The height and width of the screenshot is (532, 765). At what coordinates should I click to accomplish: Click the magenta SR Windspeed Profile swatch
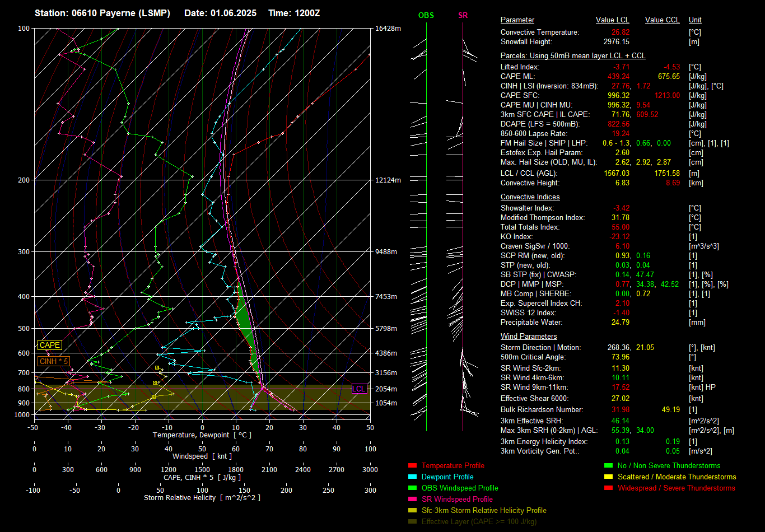413,499
